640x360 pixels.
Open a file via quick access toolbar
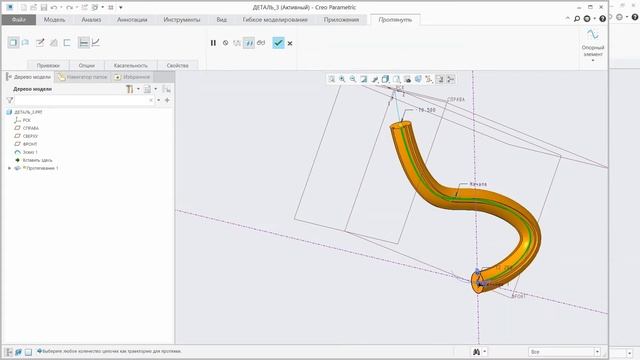(33, 7)
